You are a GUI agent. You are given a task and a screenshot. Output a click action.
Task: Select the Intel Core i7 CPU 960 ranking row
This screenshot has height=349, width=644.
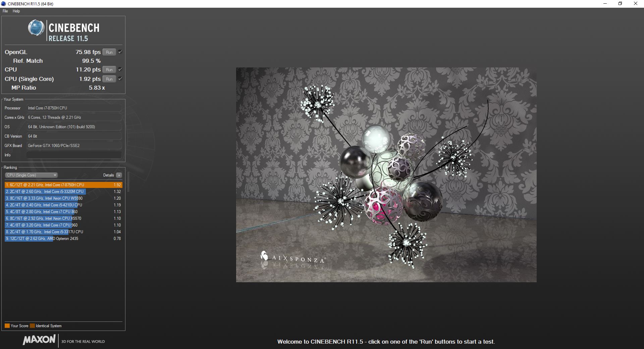63,225
